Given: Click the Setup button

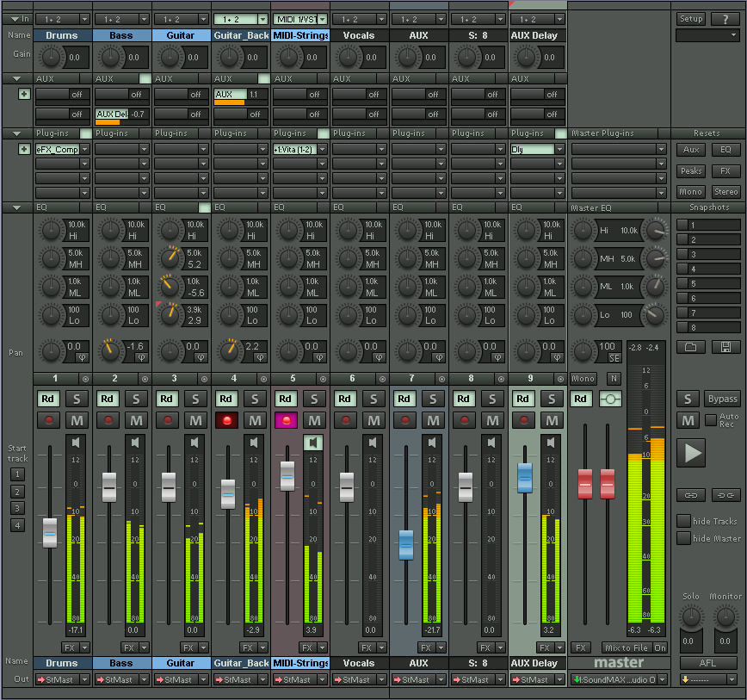Looking at the screenshot, I should pos(691,18).
